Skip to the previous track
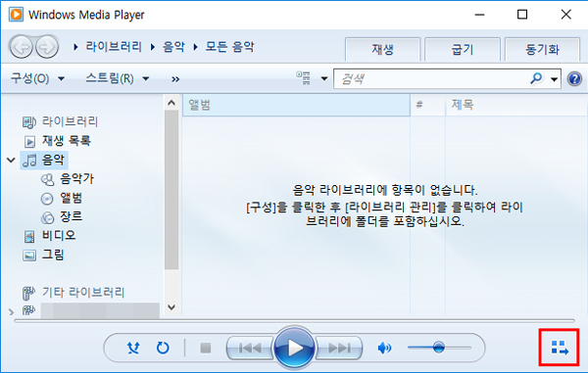This screenshot has width=588, height=373. [250, 349]
